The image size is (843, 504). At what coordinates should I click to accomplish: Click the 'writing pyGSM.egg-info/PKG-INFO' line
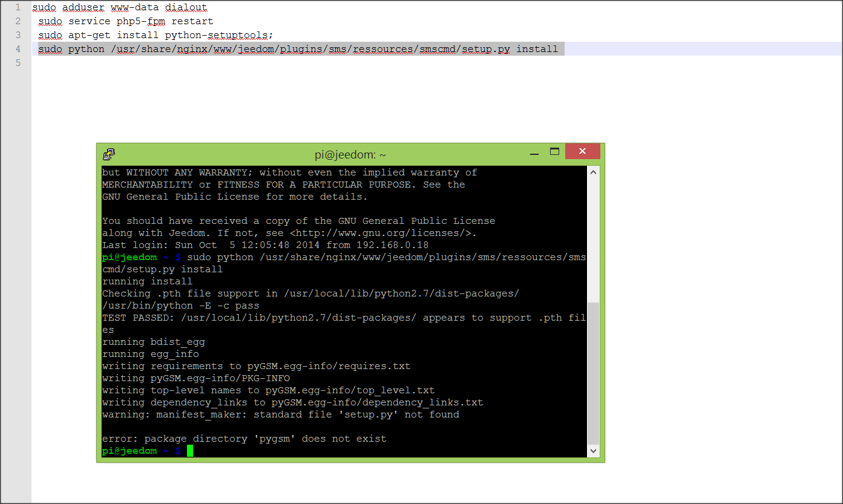pyautogui.click(x=195, y=378)
